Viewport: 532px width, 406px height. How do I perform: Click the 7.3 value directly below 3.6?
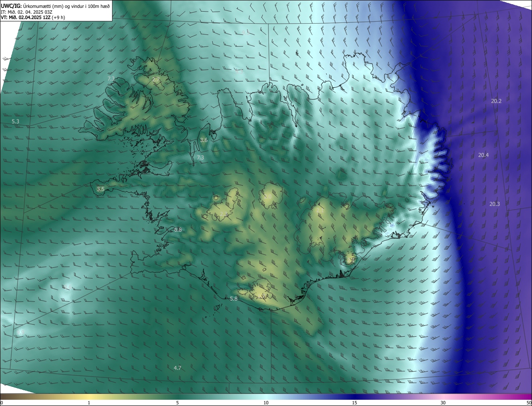click(x=200, y=158)
